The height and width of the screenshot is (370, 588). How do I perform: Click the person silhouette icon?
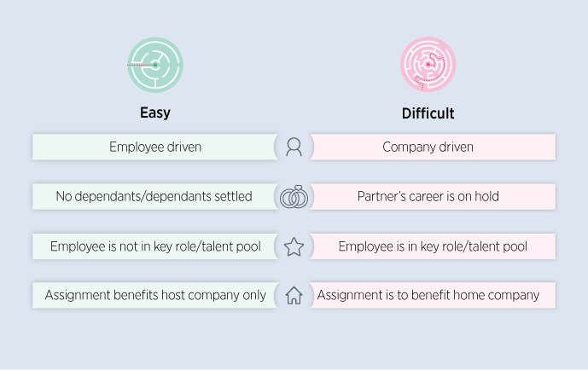294,147
